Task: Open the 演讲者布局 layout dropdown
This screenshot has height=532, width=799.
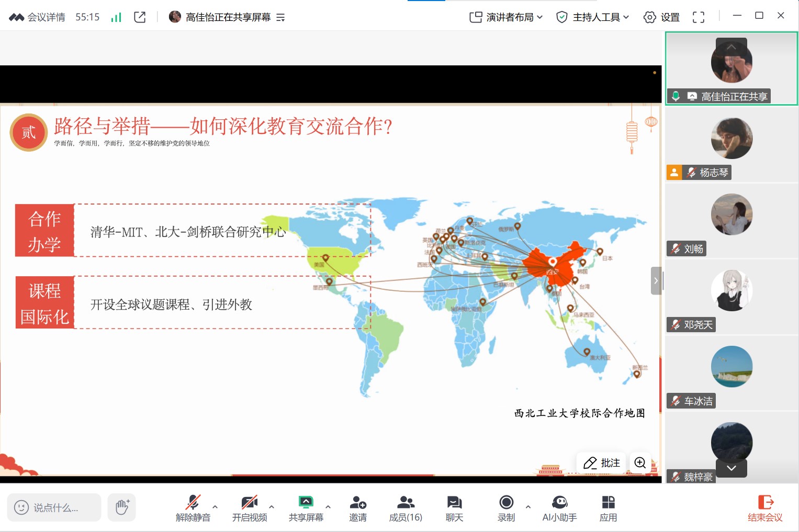Action: pos(505,17)
